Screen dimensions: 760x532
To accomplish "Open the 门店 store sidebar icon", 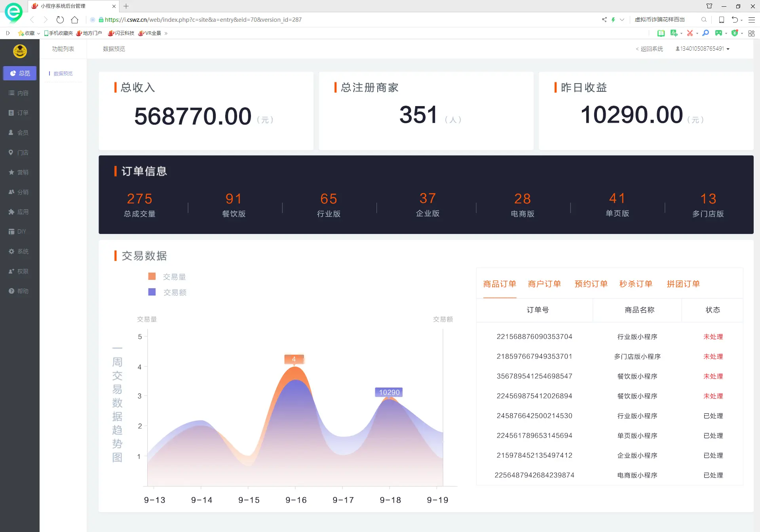I will (x=11, y=152).
